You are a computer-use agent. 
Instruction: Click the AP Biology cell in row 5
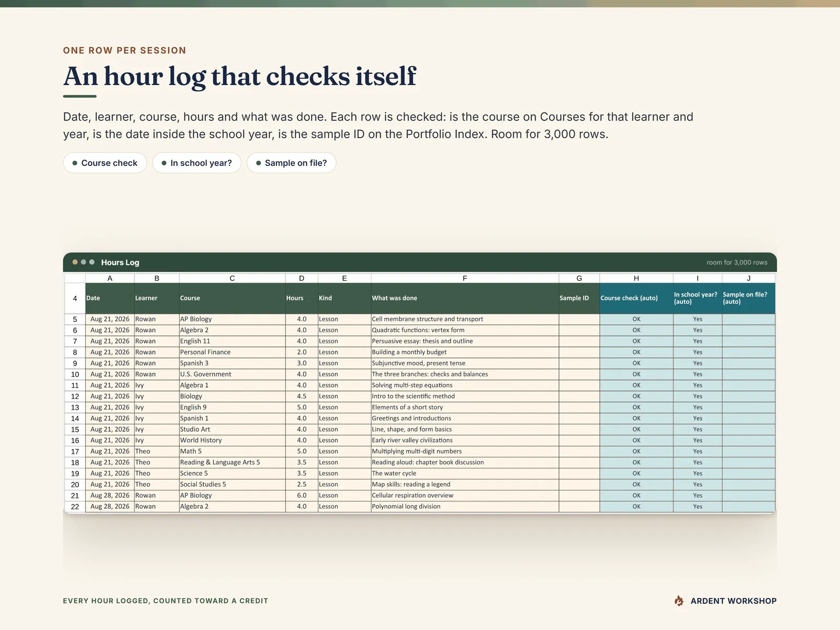pyautogui.click(x=232, y=319)
